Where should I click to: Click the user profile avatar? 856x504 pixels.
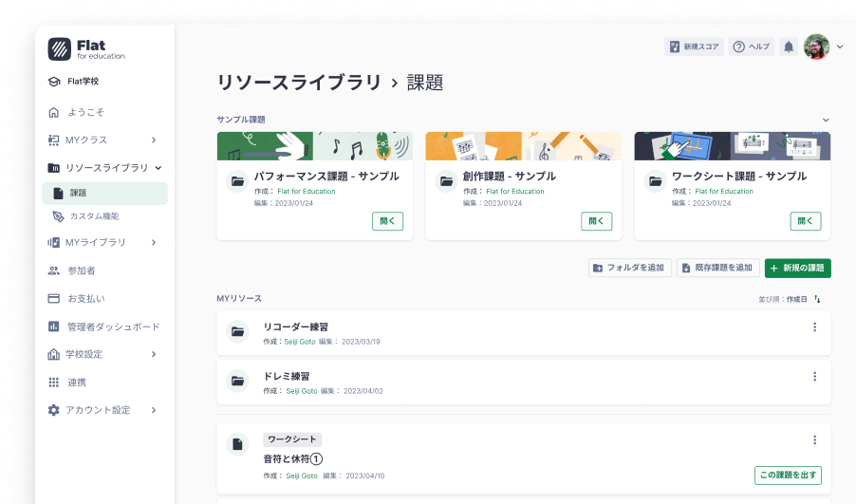coord(817,47)
